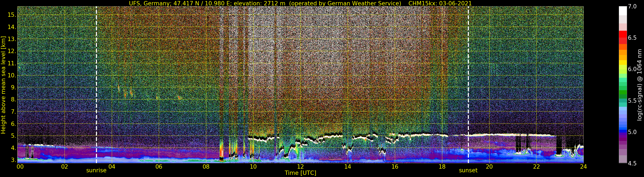
Task: Click the 'Height above mean sea level [km]' label
Action: pos(3,84)
